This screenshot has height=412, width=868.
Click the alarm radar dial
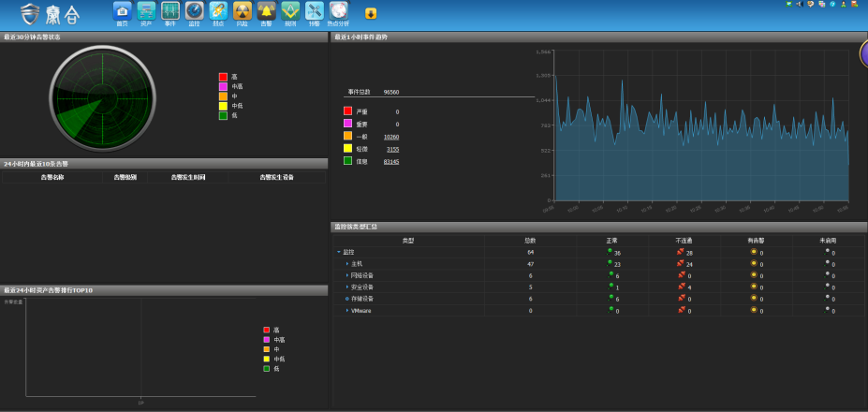pyautogui.click(x=101, y=97)
